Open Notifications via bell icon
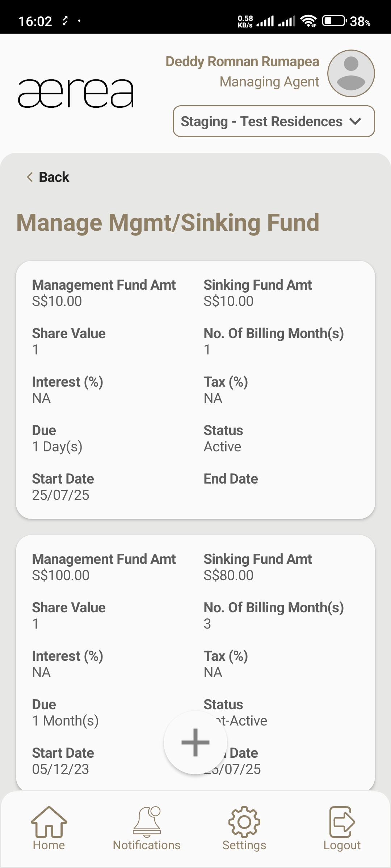The height and width of the screenshot is (868, 391). click(147, 822)
